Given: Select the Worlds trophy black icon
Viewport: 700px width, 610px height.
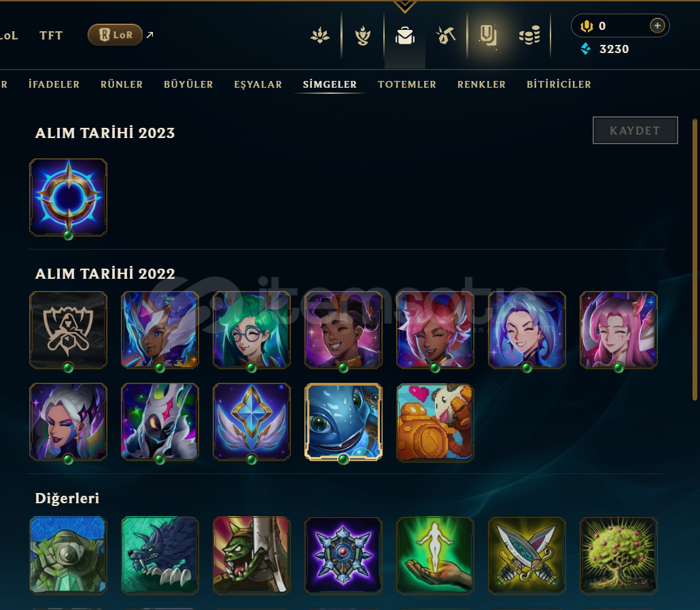Looking at the screenshot, I should [69, 330].
